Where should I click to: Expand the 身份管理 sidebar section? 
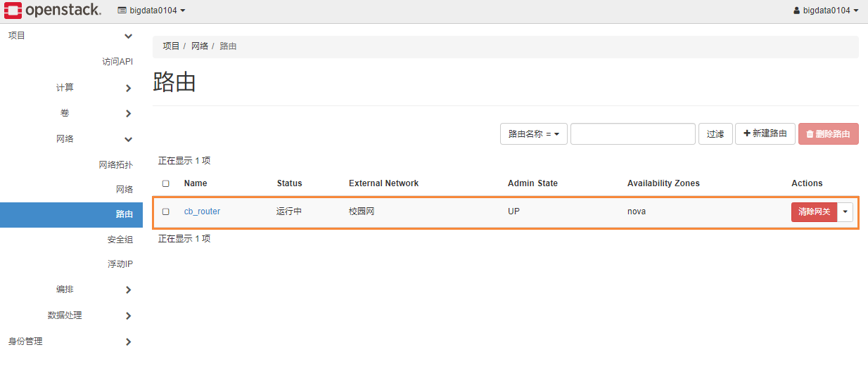(71, 341)
